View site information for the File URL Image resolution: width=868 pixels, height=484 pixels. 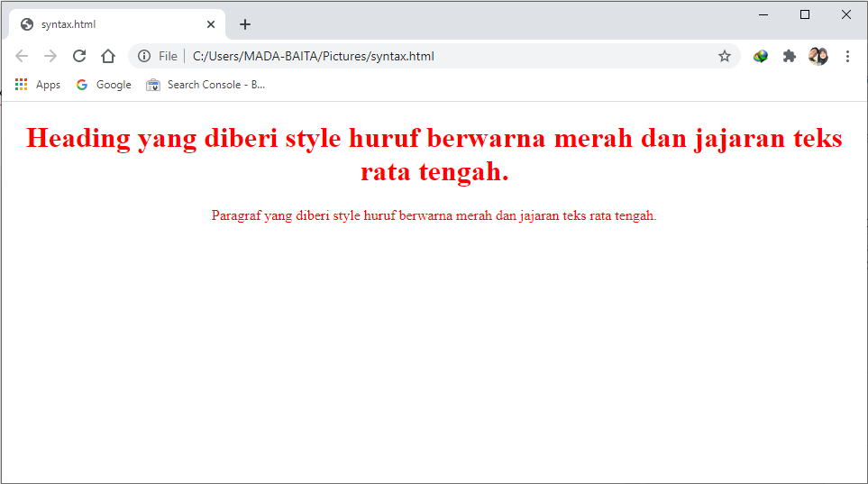coord(144,56)
